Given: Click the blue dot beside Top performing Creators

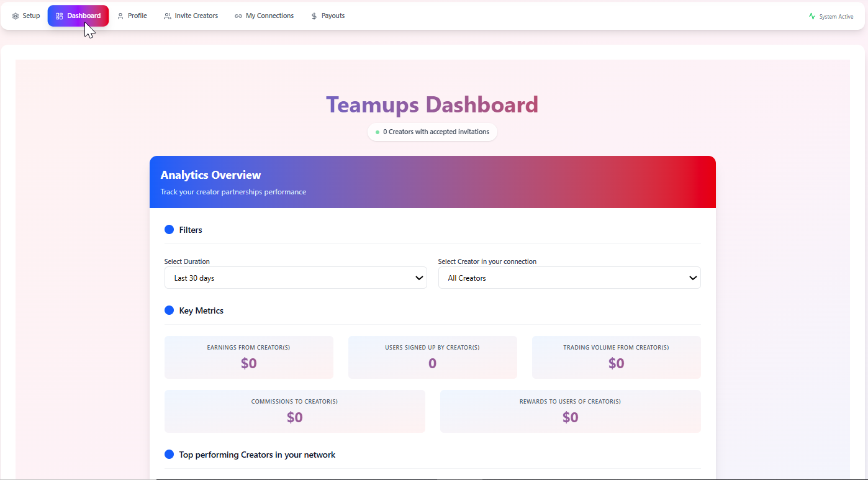Looking at the screenshot, I should pos(169,454).
